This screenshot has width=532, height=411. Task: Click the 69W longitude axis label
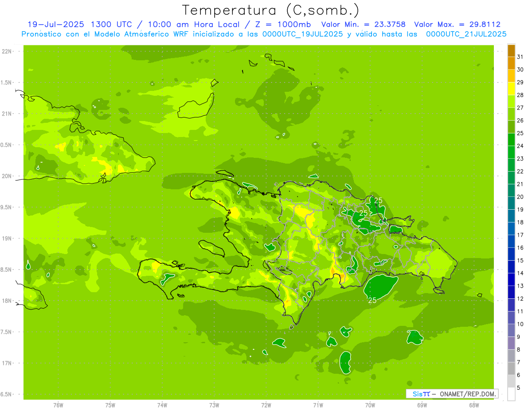[422, 405]
